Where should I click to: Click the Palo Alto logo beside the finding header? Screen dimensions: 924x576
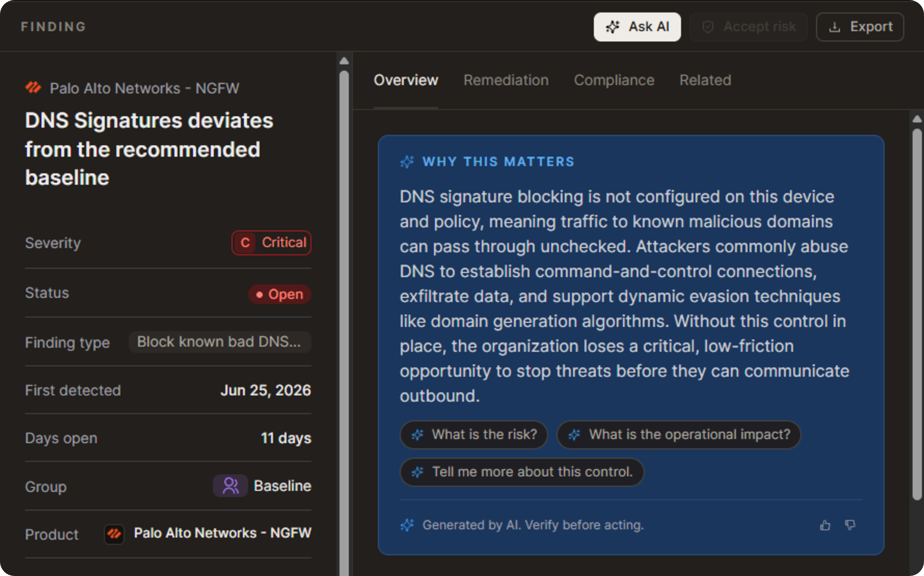tap(33, 88)
